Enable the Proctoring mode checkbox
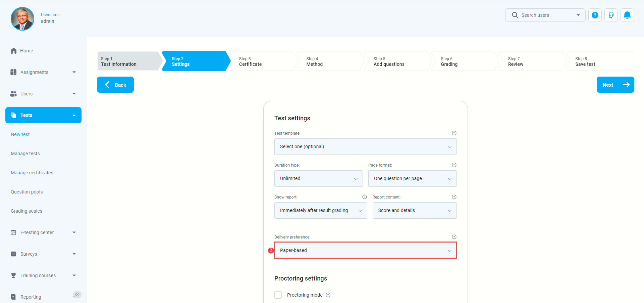 pos(278,295)
